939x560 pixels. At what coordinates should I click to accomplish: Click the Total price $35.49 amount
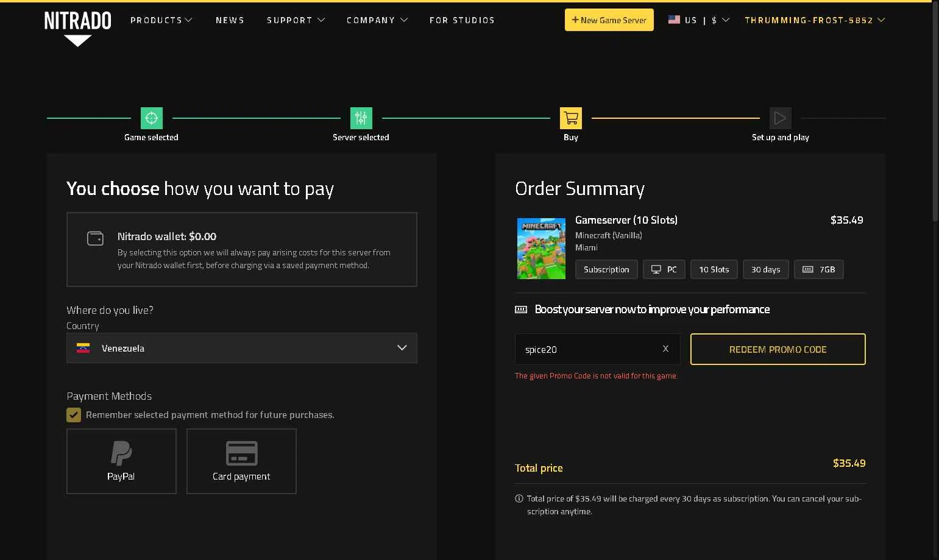click(849, 463)
